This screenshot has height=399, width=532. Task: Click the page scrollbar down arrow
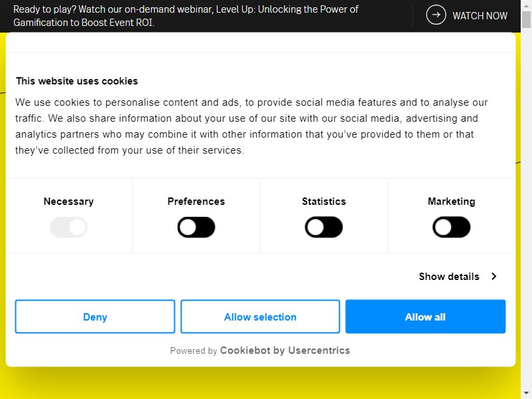click(526, 394)
